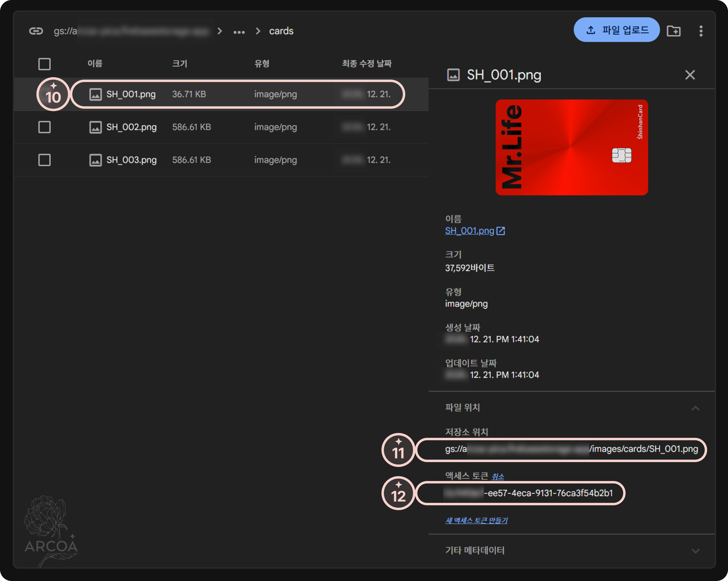Screen dimensions: 728x581
Task: Click the cards breadcrumb folder
Action: click(x=281, y=31)
